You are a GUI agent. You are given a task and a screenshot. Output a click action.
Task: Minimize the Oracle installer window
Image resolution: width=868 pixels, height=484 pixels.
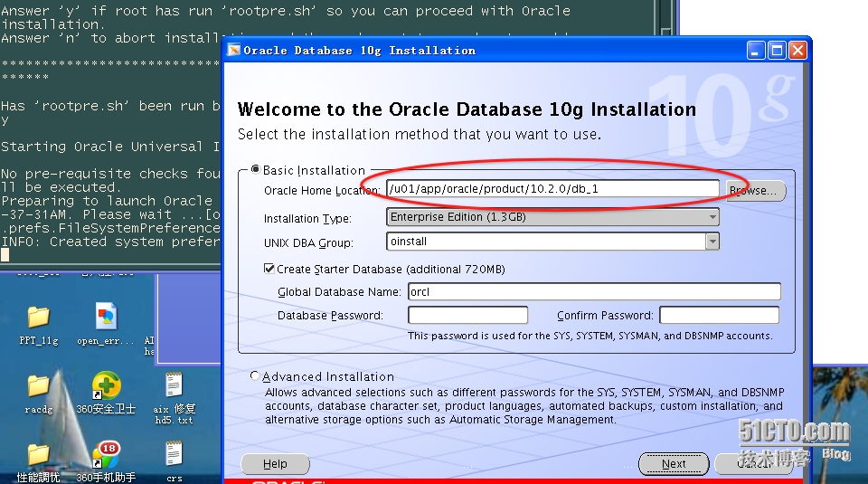(756, 51)
